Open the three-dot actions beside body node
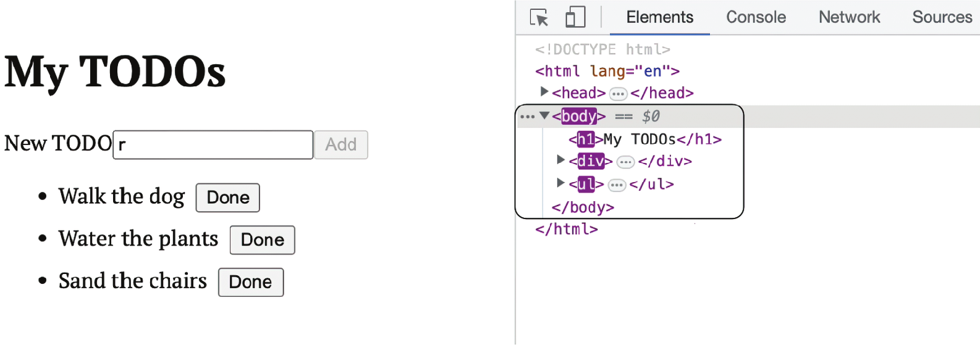Image resolution: width=980 pixels, height=345 pixels. click(x=527, y=117)
